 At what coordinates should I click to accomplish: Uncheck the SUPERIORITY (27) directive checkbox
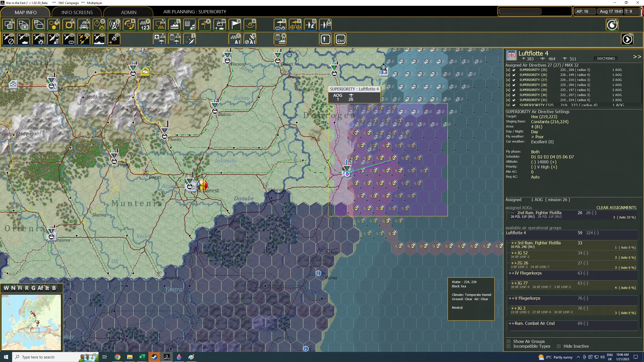click(x=514, y=80)
